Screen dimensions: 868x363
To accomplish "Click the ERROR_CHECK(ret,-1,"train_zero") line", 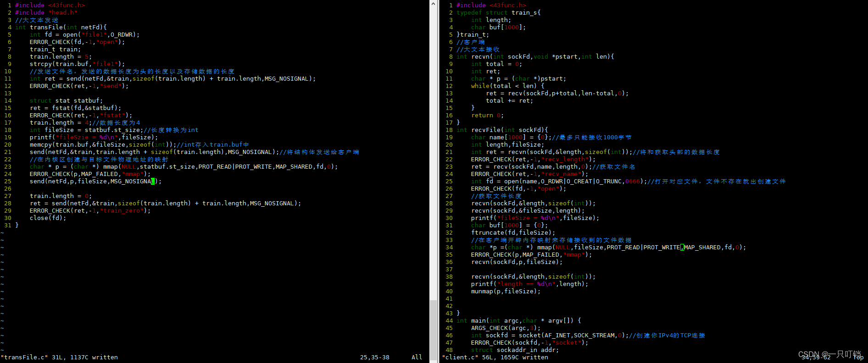I will tap(90, 211).
